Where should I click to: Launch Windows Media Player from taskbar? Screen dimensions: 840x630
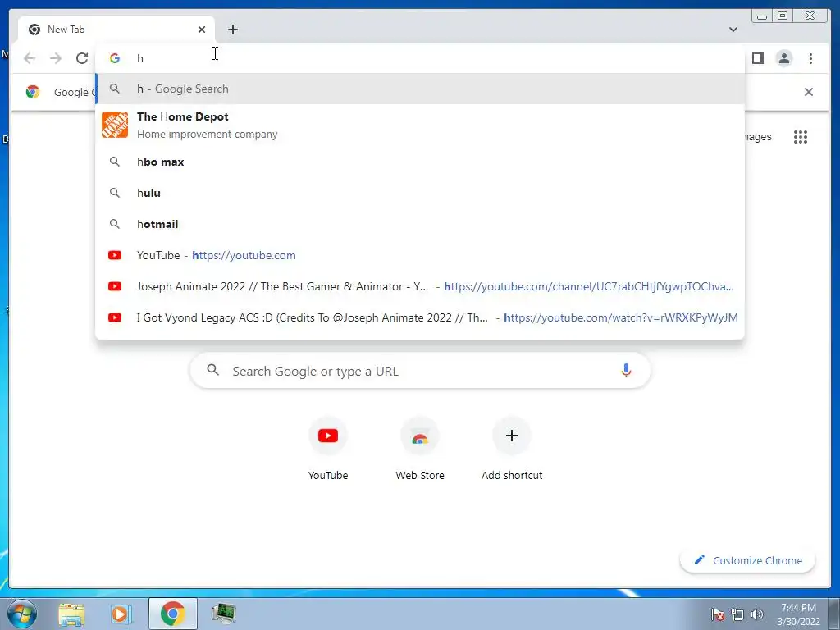(121, 614)
